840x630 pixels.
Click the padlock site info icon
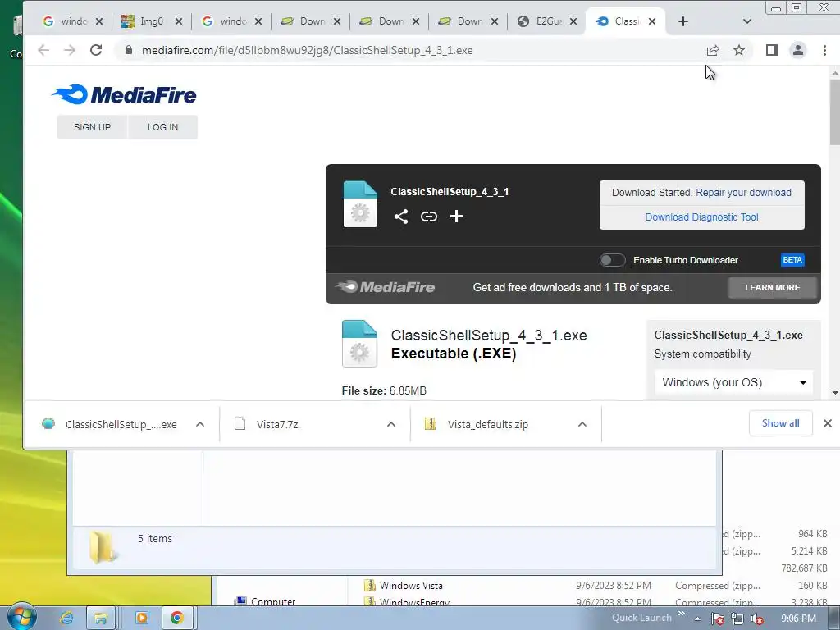click(x=128, y=50)
